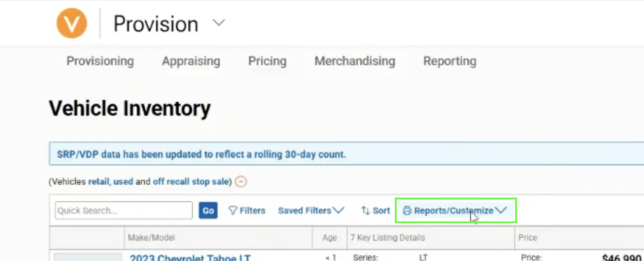This screenshot has height=261, width=644.
Task: Focus the Quick Search input field
Action: pyautogui.click(x=124, y=211)
